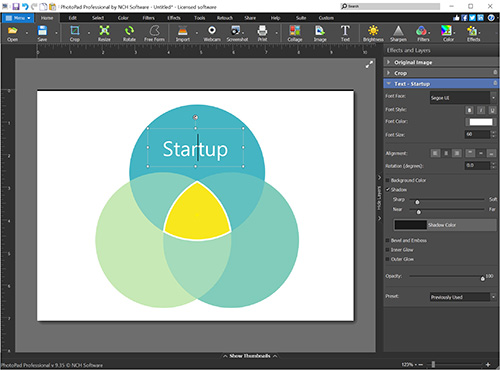Click the white Font Color swatch
Image resolution: width=500 pixels, height=370 pixels.
pos(481,122)
